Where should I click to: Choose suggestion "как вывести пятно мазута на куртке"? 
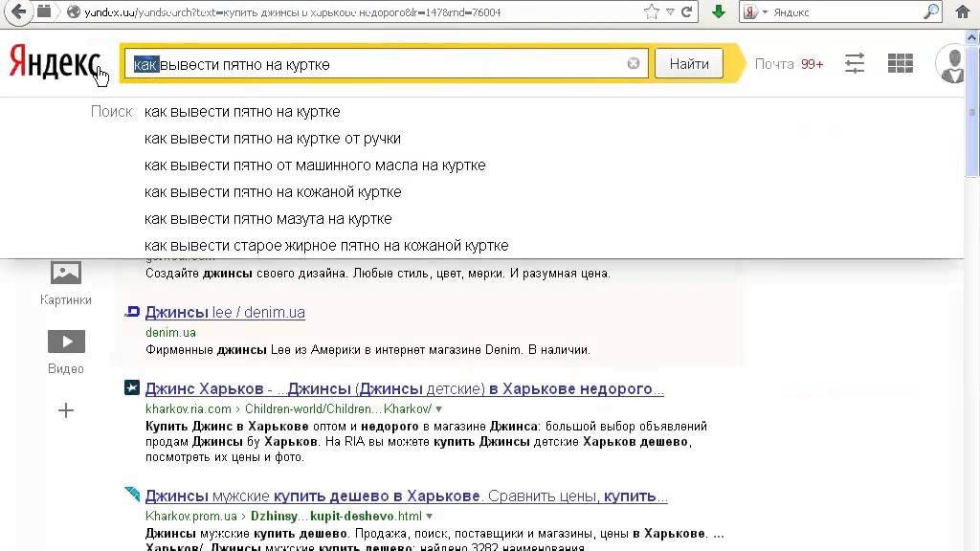(268, 219)
